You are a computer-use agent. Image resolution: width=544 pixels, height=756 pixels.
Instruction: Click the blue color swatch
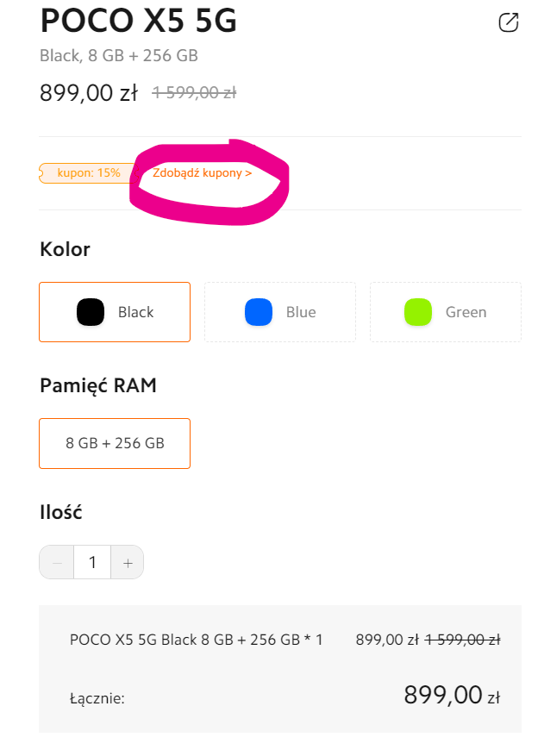259,312
